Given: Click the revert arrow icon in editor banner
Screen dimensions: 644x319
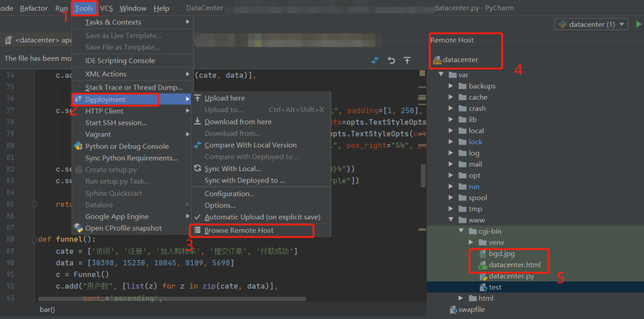Looking at the screenshot, I should (391, 60).
